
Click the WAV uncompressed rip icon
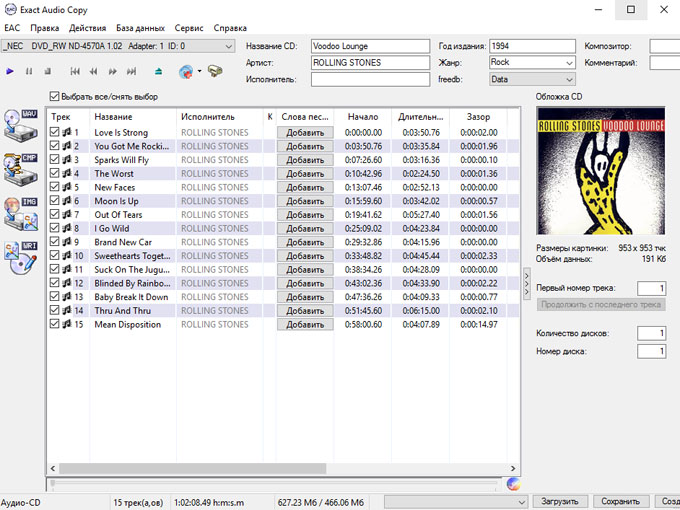(21, 127)
